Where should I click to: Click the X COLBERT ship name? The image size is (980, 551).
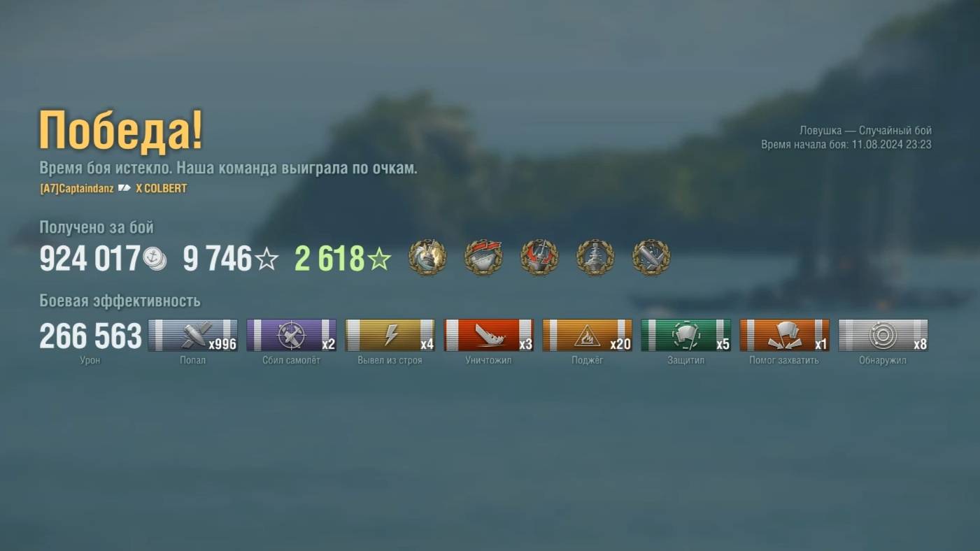162,189
